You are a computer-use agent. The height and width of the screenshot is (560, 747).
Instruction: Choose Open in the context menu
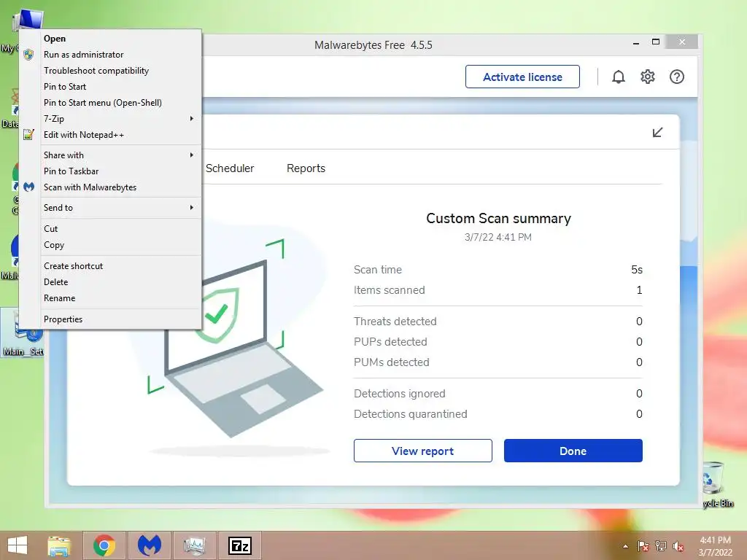(110, 39)
